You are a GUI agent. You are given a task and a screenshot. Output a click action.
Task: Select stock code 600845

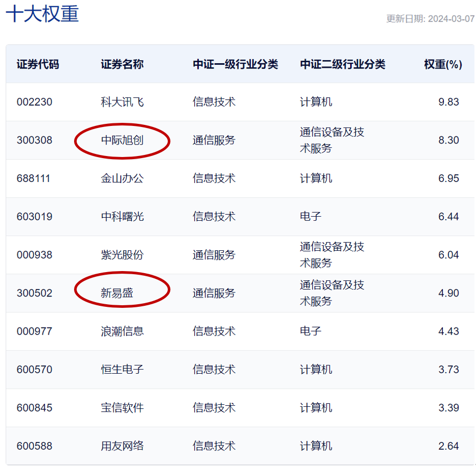34,408
